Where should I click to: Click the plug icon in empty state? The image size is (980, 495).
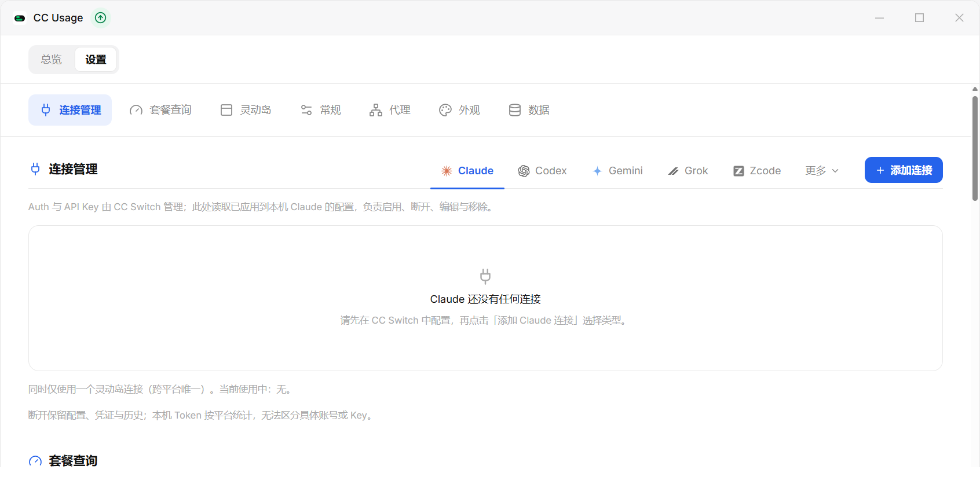pos(485,276)
